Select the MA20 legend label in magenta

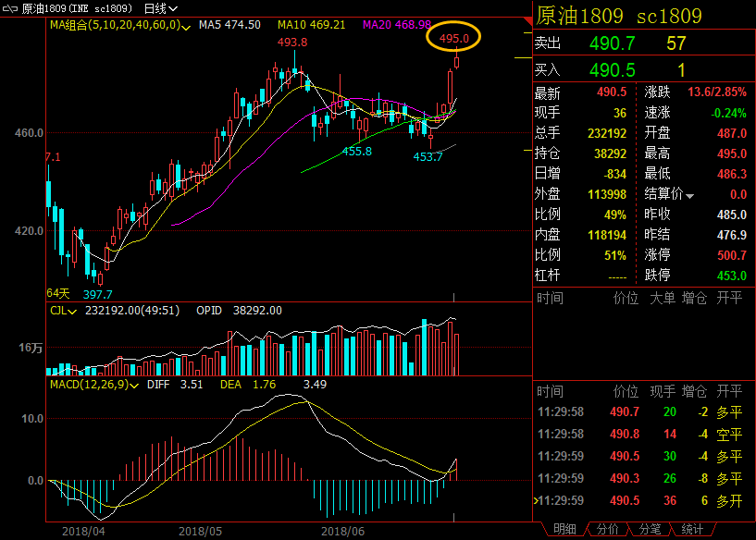(396, 25)
